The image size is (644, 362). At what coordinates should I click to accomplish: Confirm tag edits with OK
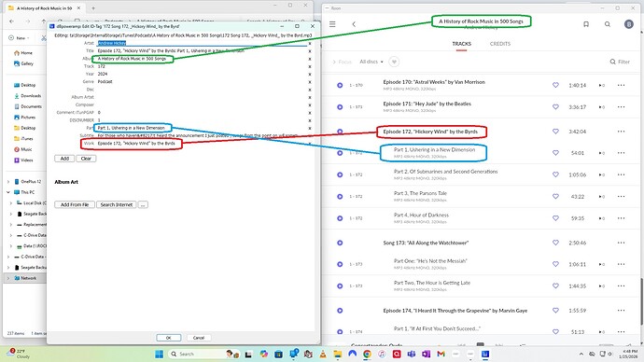(x=168, y=338)
